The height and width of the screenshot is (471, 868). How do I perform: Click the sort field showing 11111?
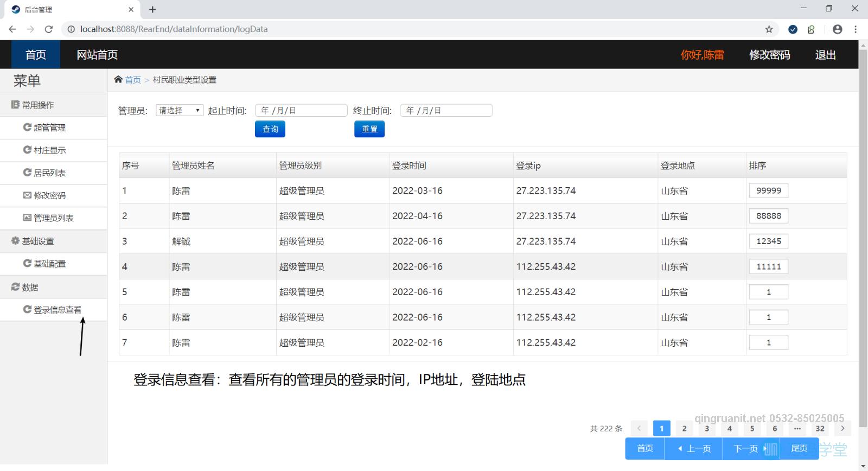(769, 266)
